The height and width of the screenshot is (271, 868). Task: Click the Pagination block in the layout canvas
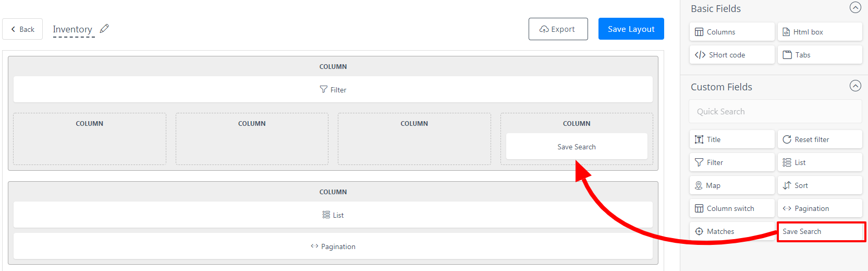pos(333,246)
